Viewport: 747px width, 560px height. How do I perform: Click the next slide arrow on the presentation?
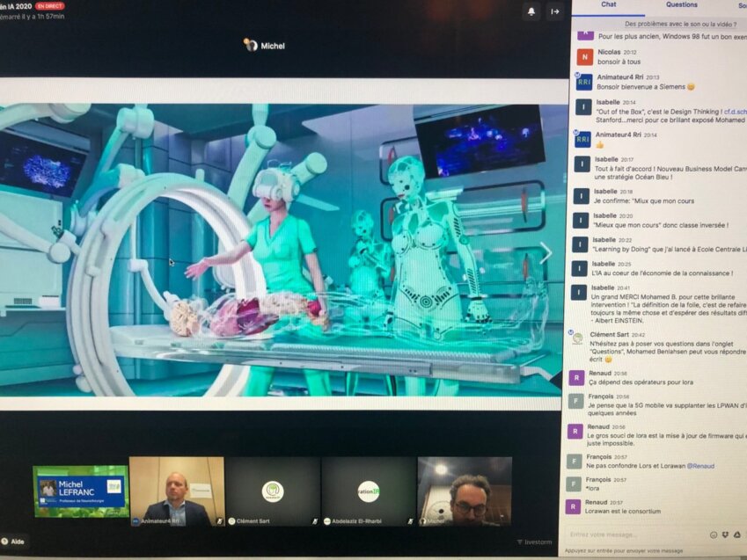point(548,255)
